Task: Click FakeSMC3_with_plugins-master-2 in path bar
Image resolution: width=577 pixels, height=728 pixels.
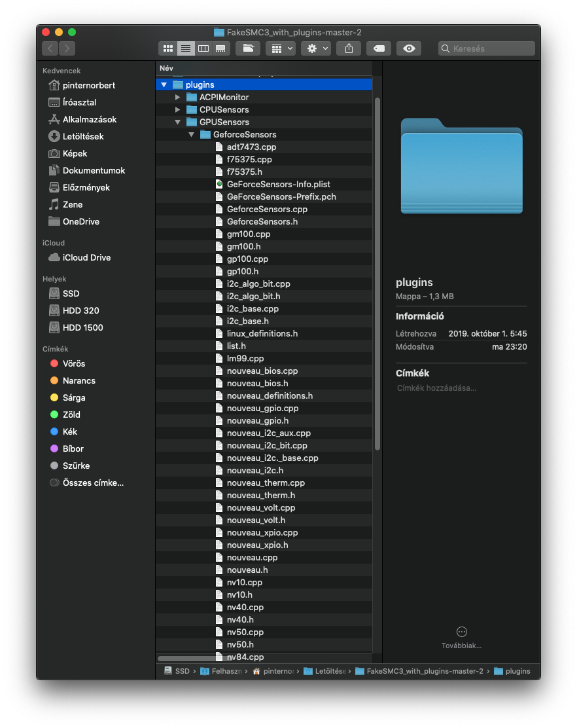Action: 419,671
